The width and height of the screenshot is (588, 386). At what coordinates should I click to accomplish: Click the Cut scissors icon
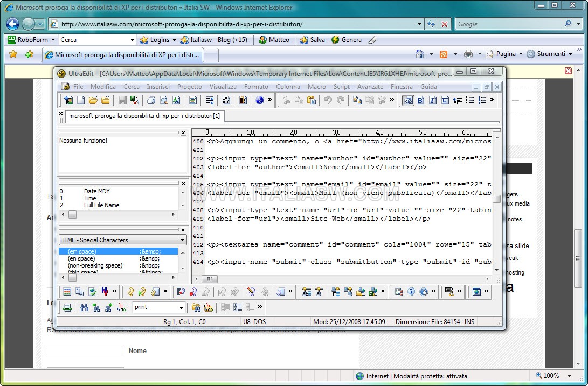click(287, 100)
